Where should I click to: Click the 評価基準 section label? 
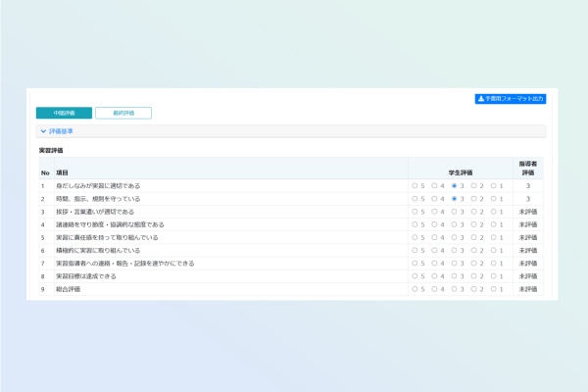(61, 130)
